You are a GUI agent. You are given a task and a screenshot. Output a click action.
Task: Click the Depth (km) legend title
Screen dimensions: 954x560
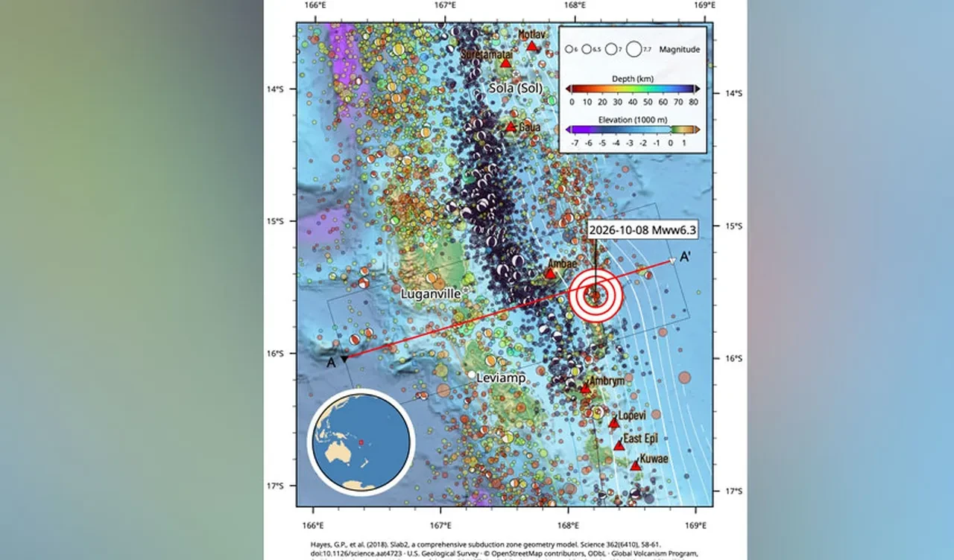[634, 77]
